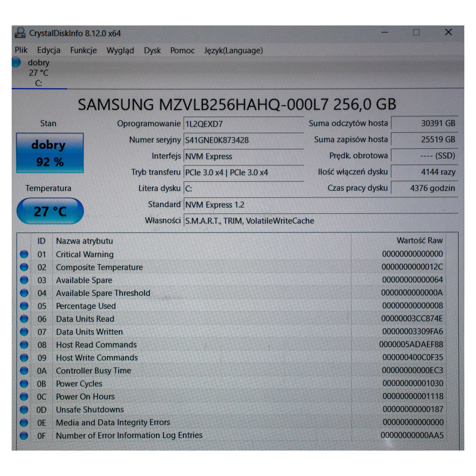Screen dimensions: 476x476
Task: Open the Język(Language) menu
Action: 233,51
